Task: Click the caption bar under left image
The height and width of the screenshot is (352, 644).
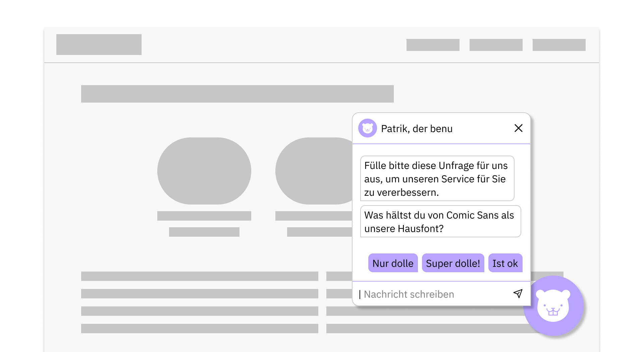Action: click(204, 216)
